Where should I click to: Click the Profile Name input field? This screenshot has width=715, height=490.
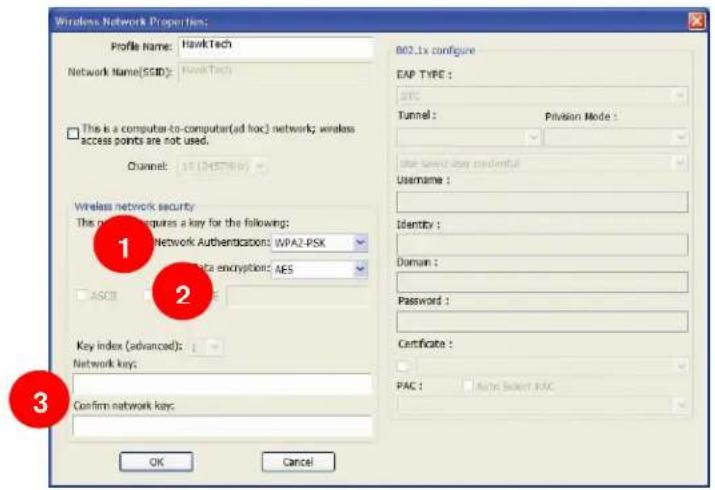(276, 47)
